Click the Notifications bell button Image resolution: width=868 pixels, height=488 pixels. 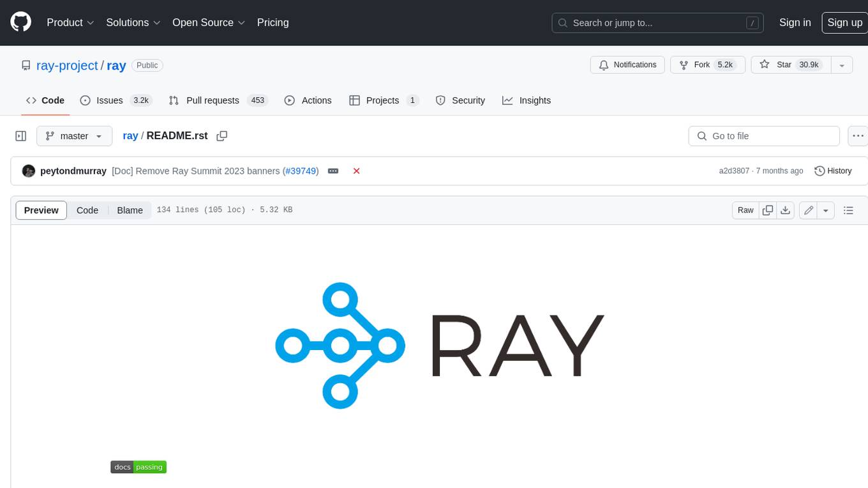click(x=628, y=65)
